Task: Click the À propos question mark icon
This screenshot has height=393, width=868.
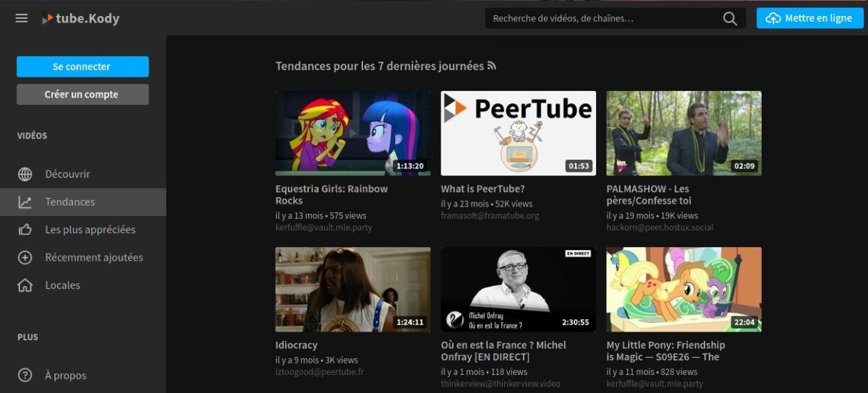Action: point(25,376)
